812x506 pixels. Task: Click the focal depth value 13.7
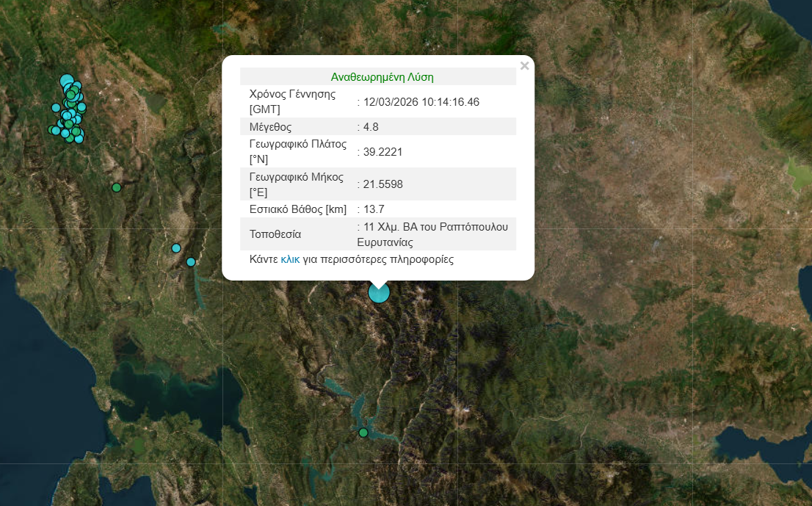[373, 209]
